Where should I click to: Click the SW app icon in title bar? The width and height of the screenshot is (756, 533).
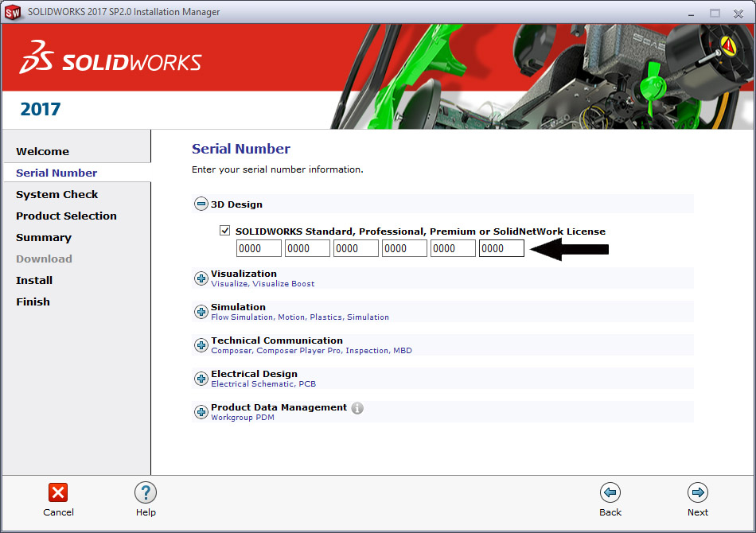(x=13, y=12)
